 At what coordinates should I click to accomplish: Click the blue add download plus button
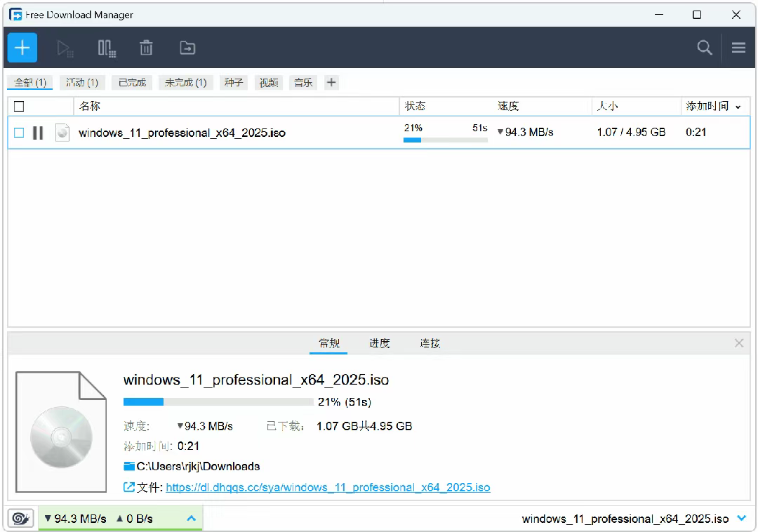(22, 47)
